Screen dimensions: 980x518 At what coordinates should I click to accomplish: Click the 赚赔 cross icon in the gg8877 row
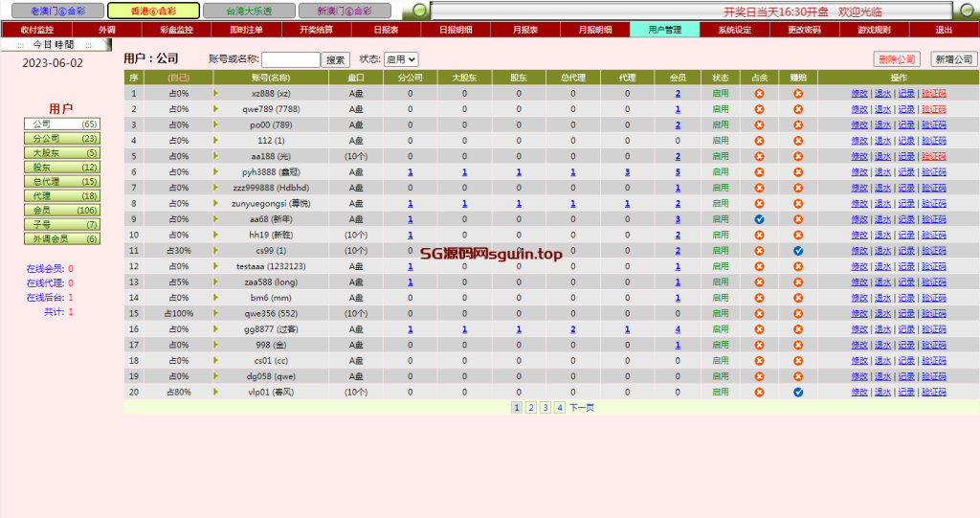(798, 329)
